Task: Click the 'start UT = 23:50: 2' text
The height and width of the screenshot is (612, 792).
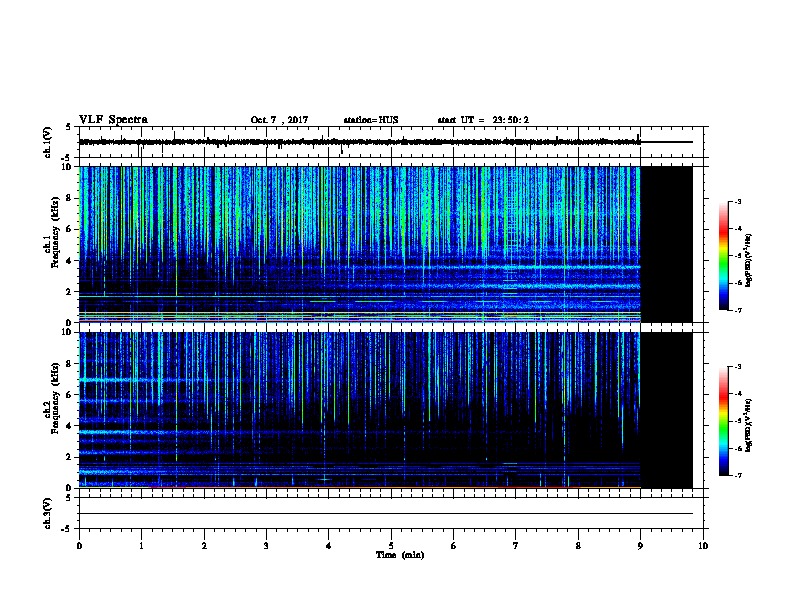Action: [x=483, y=120]
